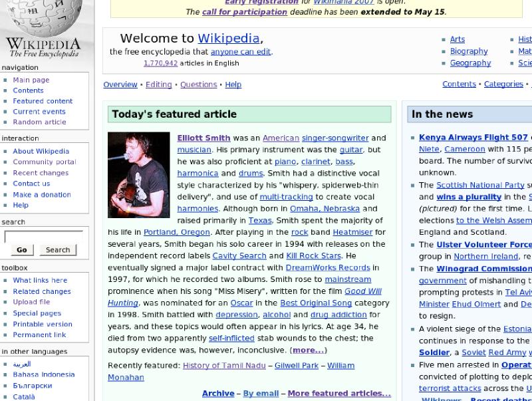Open the call for participation link
Viewport: 532px width, 401px height.
point(245,12)
